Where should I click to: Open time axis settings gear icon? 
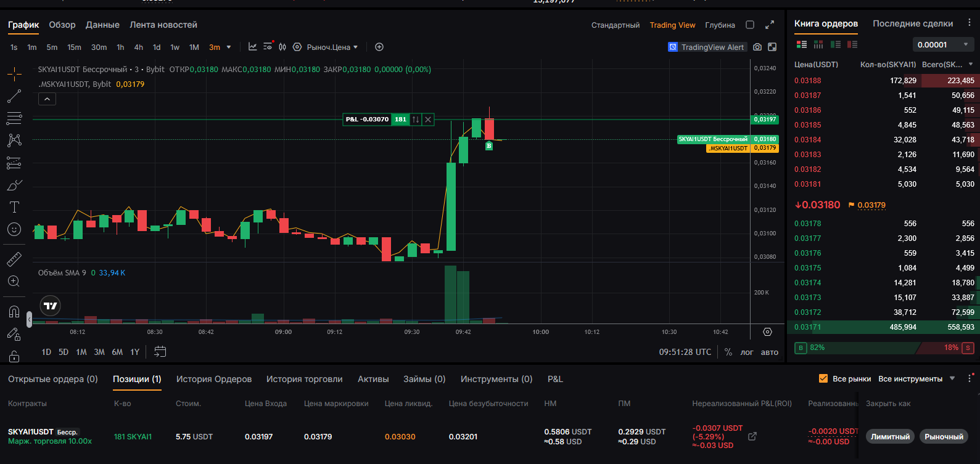(x=767, y=332)
